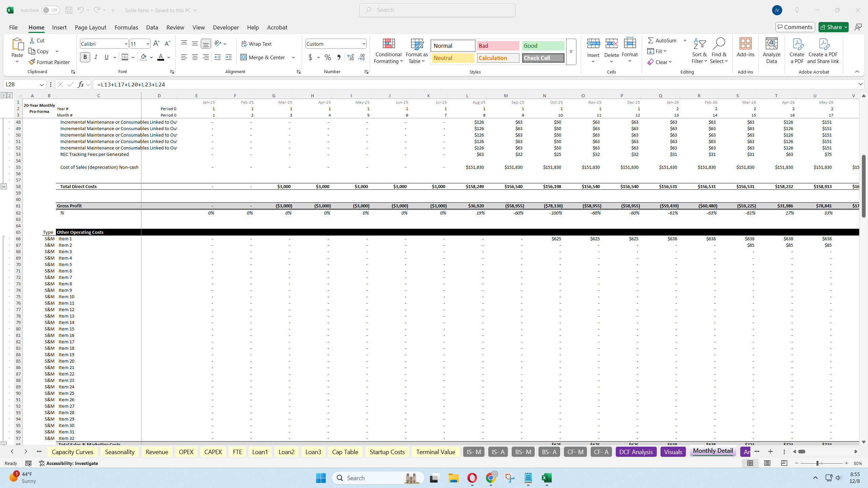Viewport: 868px width, 488px height.
Task: Toggle Bold formatting
Action: point(85,57)
